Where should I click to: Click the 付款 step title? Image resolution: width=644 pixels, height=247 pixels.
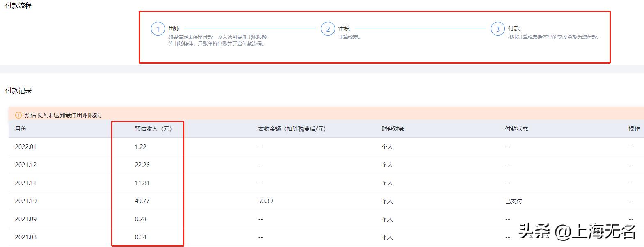(514, 28)
